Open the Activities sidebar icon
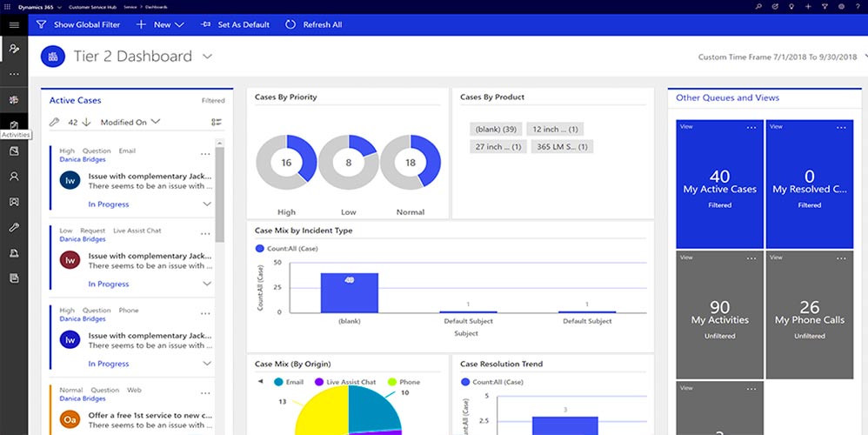 pos(14,125)
